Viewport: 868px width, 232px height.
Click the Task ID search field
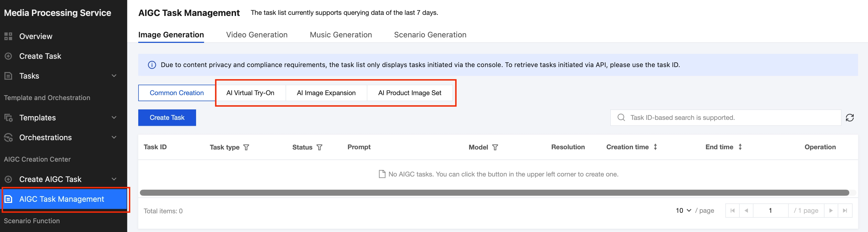[x=726, y=118]
